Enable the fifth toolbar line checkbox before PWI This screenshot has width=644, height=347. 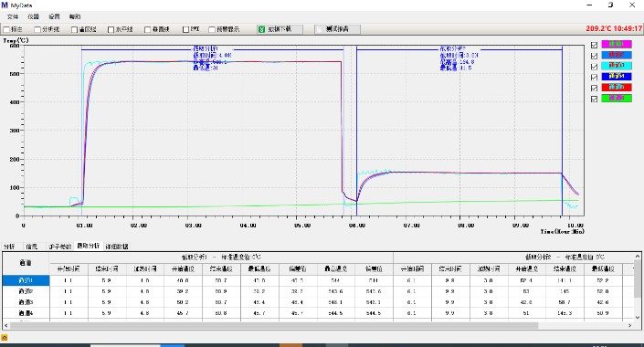pyautogui.click(x=147, y=29)
